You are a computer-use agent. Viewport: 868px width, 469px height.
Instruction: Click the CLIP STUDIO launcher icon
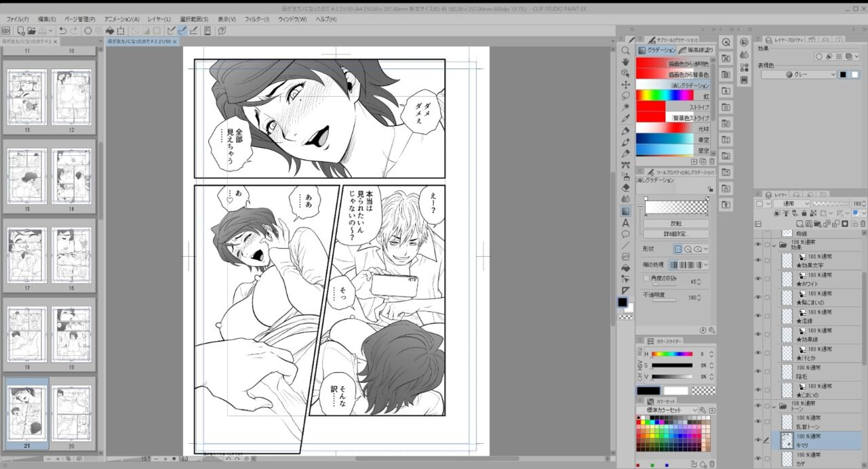coord(5,30)
